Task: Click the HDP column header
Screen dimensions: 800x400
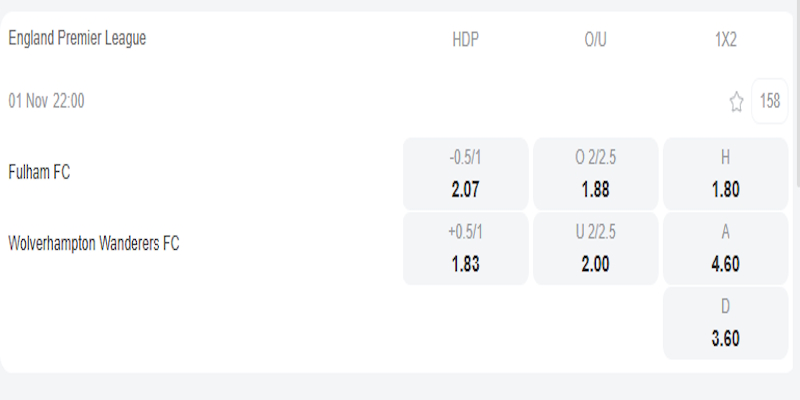Action: pyautogui.click(x=466, y=40)
